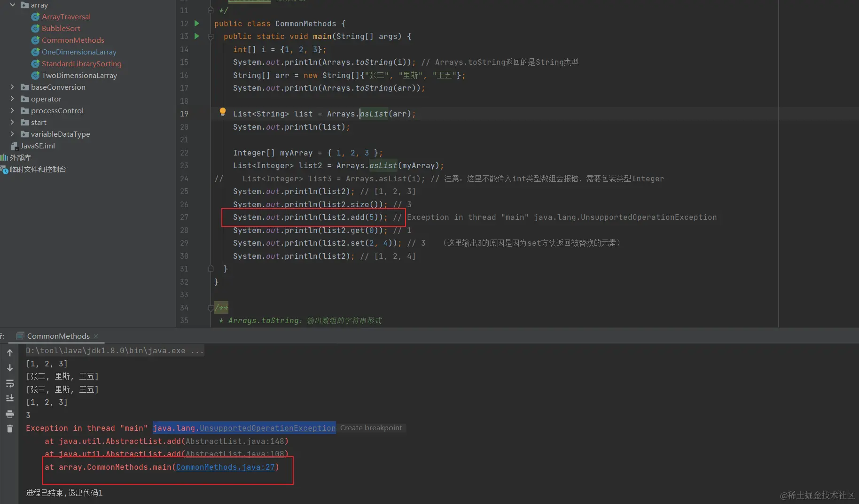Expand the variableDataType folder
Image resolution: width=859 pixels, height=504 pixels.
coord(13,134)
